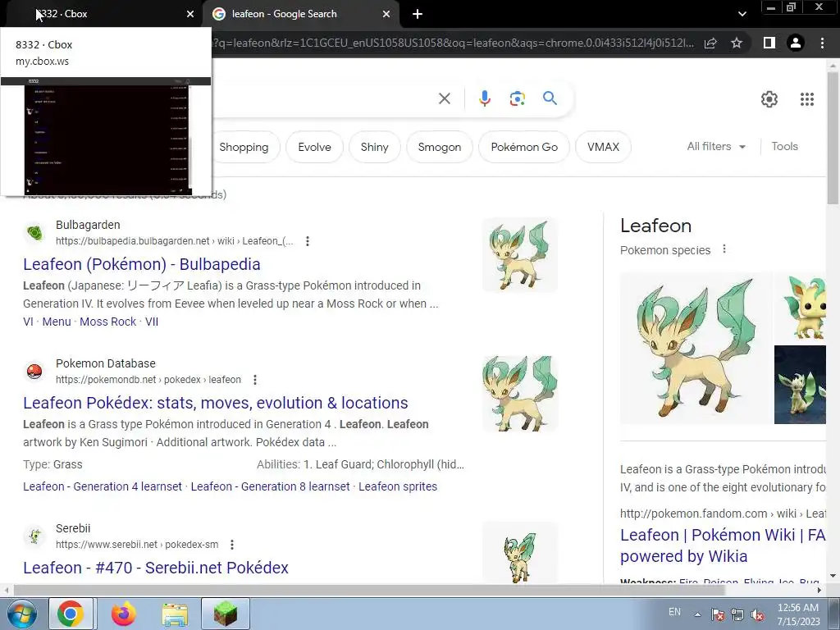840x630 pixels.
Task: Open the taskbar clock and date
Action: [798, 614]
